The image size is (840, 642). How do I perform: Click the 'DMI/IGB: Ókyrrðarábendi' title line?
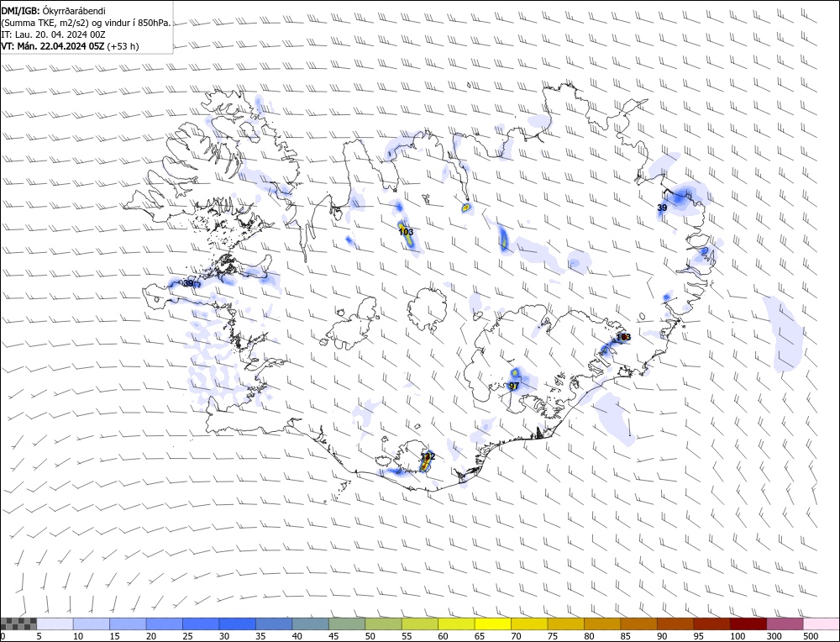pos(54,11)
